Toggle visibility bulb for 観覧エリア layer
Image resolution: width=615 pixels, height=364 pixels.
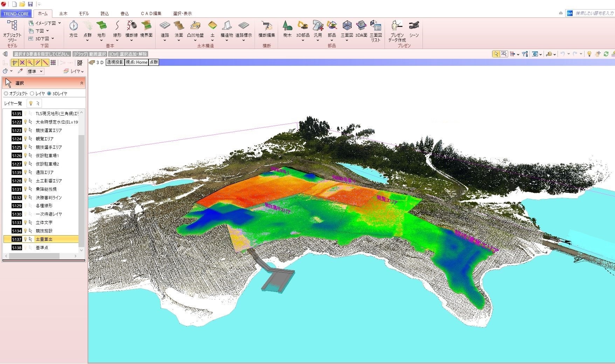[25, 139]
